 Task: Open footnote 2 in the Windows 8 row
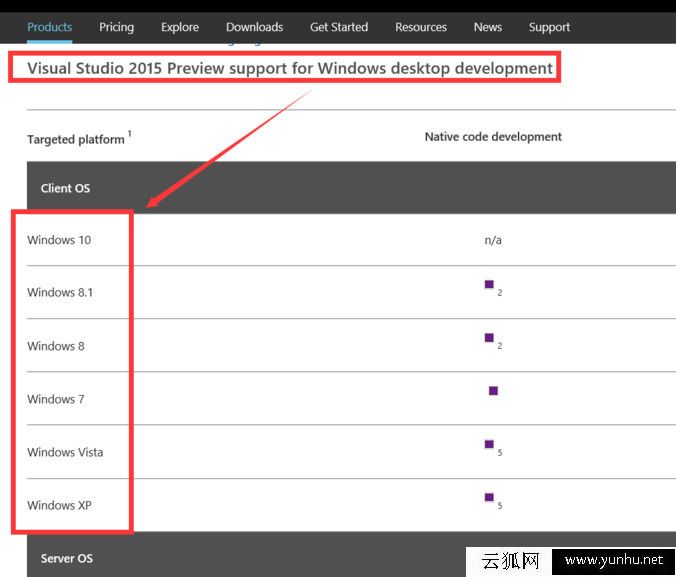[x=500, y=346]
